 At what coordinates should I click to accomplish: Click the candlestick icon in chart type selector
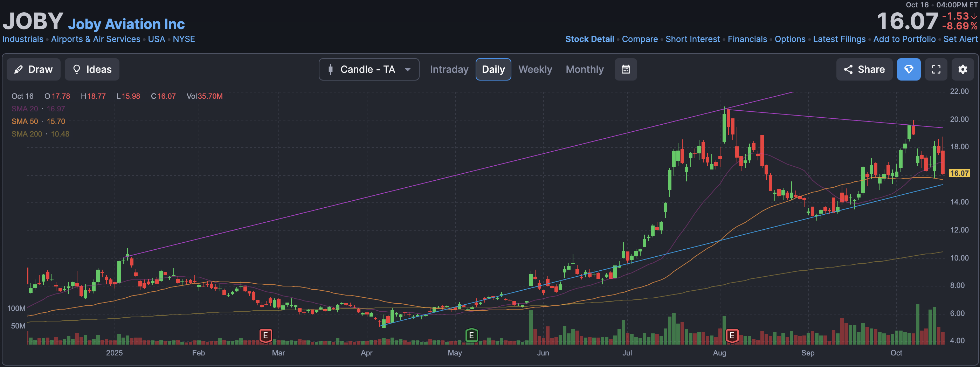coord(331,69)
